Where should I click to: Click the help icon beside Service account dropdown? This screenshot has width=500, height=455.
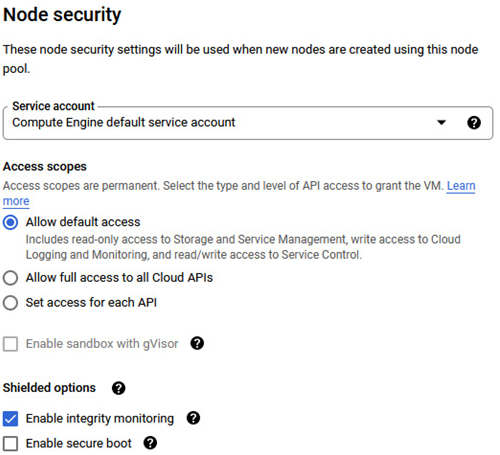click(474, 123)
